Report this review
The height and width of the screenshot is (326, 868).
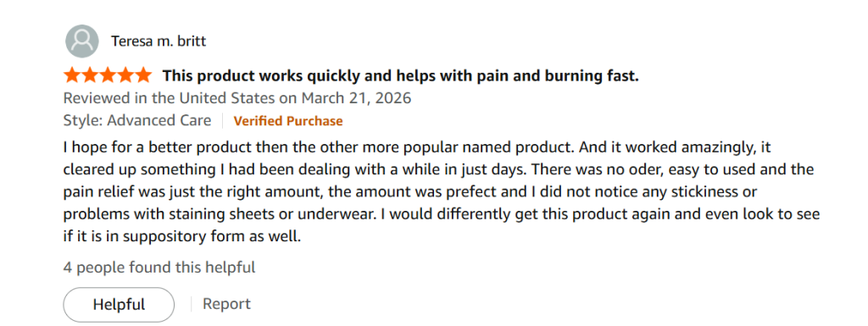(x=226, y=304)
